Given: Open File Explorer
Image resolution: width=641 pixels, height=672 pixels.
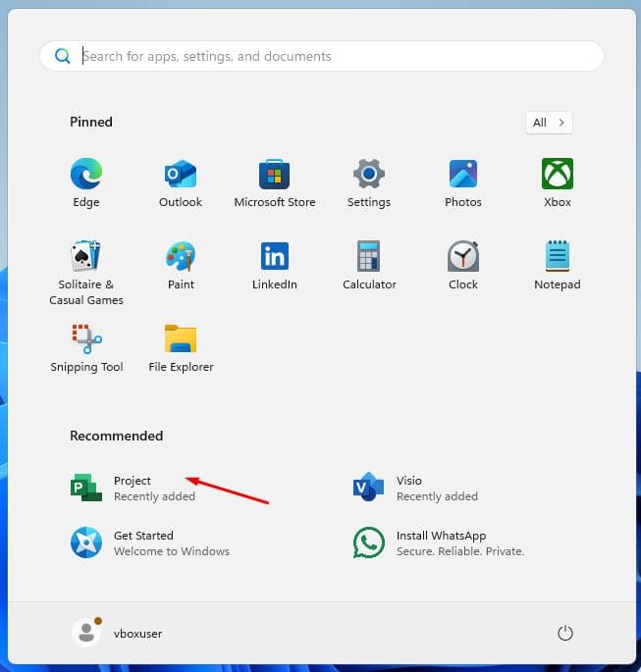Looking at the screenshot, I should pos(181,339).
